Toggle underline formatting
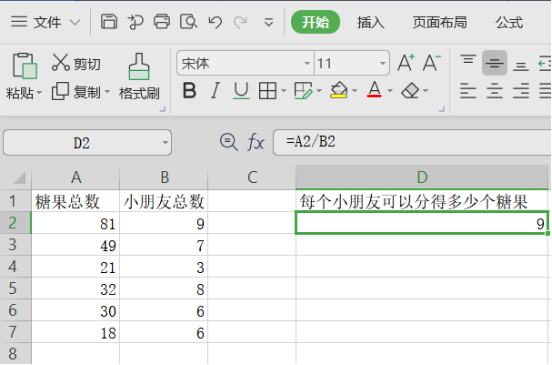Image resolution: width=552 pixels, height=365 pixels. click(242, 91)
